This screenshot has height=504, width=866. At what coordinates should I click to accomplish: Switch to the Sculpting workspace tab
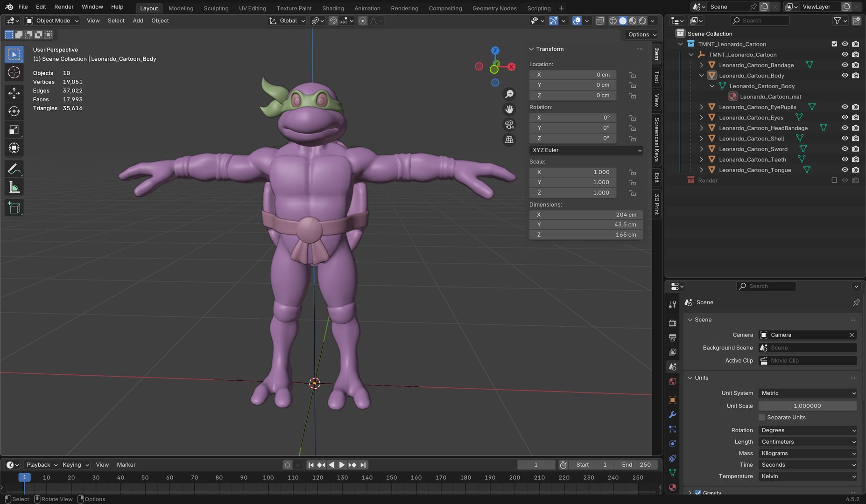[x=216, y=8]
